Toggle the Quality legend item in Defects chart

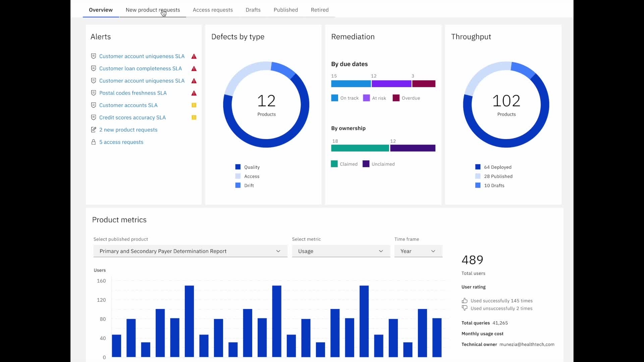click(248, 167)
